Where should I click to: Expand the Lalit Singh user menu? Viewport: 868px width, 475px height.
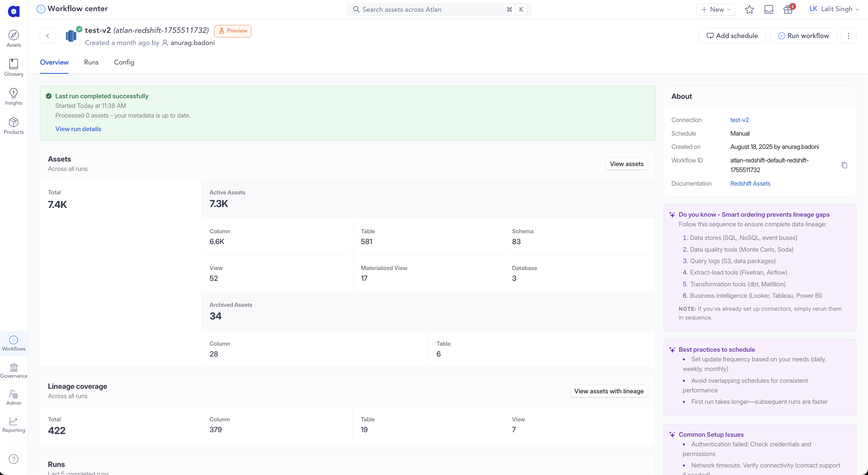(839, 9)
